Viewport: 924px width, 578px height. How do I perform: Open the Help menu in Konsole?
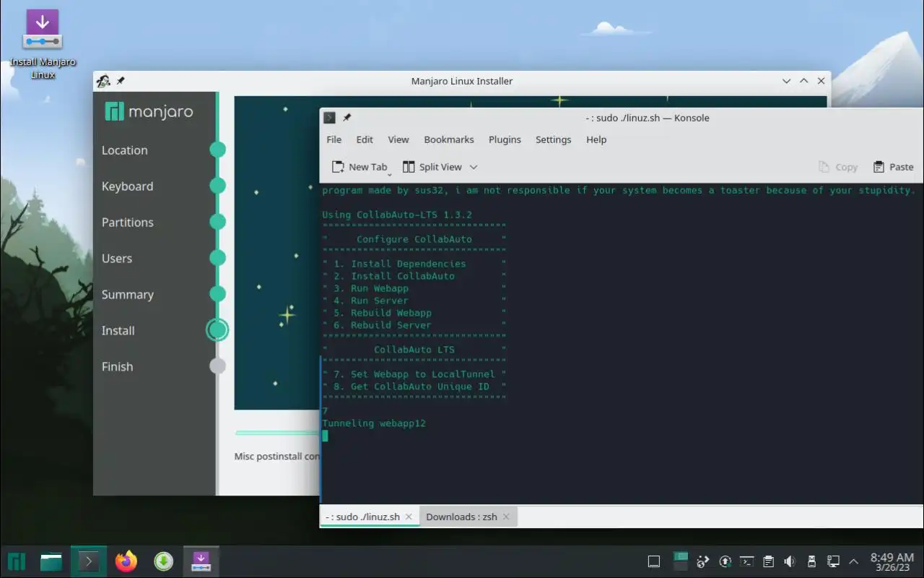coord(596,139)
